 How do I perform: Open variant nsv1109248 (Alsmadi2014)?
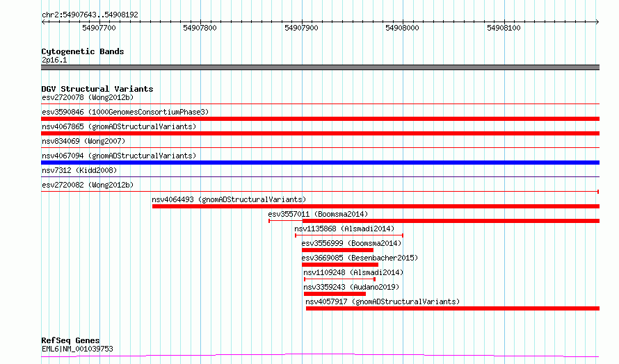tap(353, 272)
